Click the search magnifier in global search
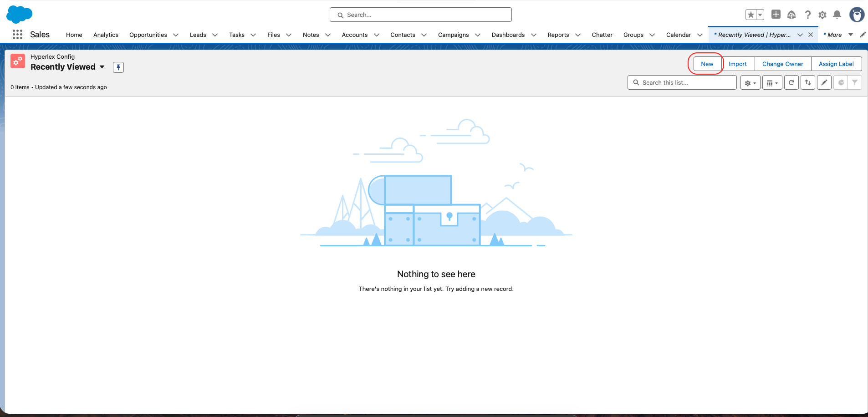 340,15
